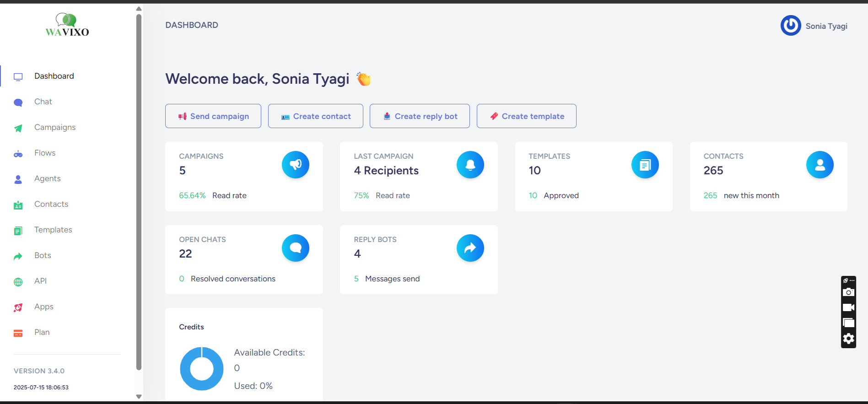Viewport: 868px width, 404px height.
Task: Click the 'Used: 0%' text
Action: pos(253,386)
